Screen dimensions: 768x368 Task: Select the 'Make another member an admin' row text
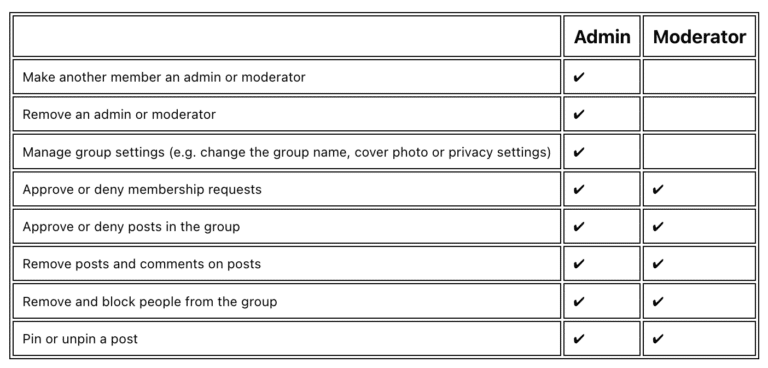[164, 77]
